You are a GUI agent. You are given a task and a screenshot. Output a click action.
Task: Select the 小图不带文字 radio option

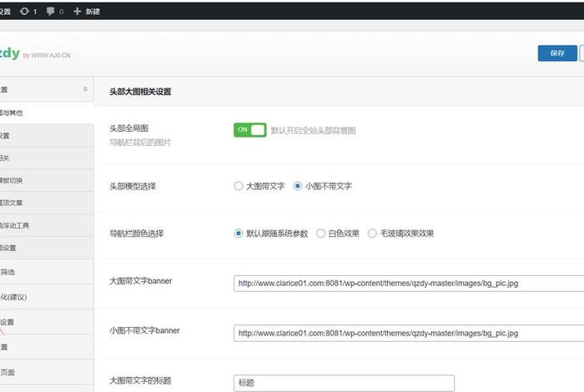pyautogui.click(x=297, y=186)
